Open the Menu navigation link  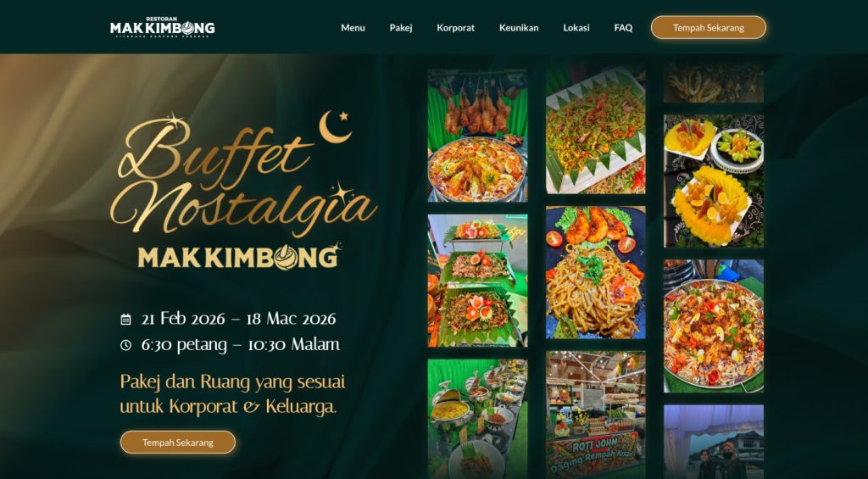[x=353, y=28]
